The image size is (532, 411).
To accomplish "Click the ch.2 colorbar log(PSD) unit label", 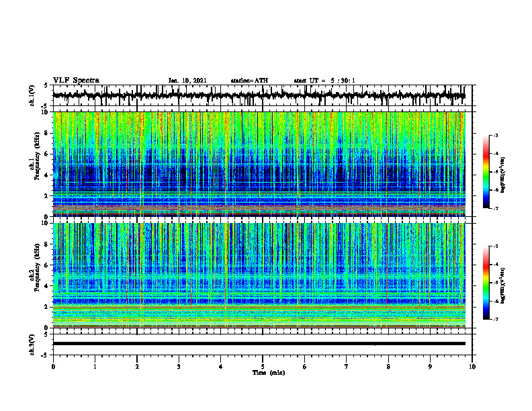I will [504, 285].
